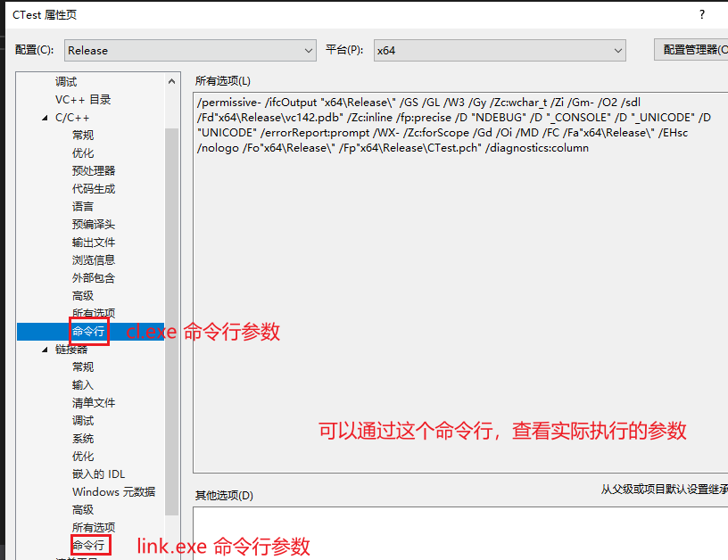Screen dimensions: 728x560
Task: Select 浏览信息 tree item
Action: click(x=94, y=260)
